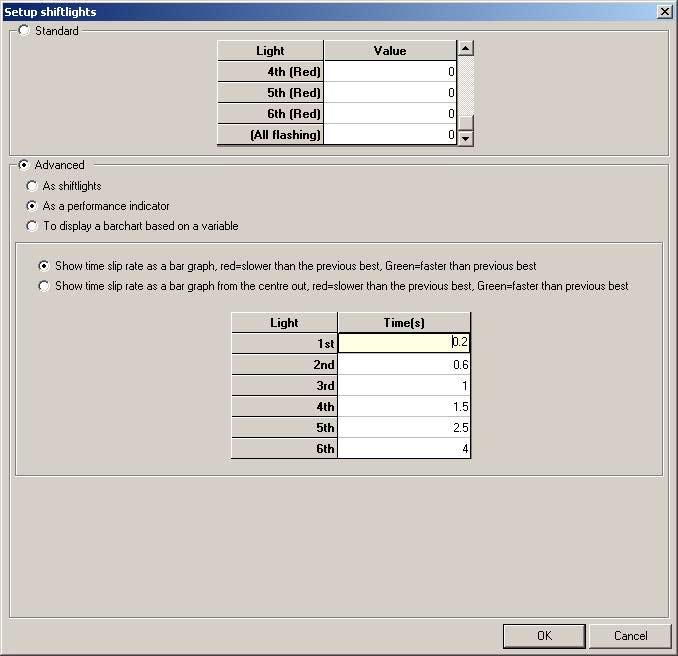Select the Standard radio button
Viewport: 678px width, 656px height.
pos(25,31)
